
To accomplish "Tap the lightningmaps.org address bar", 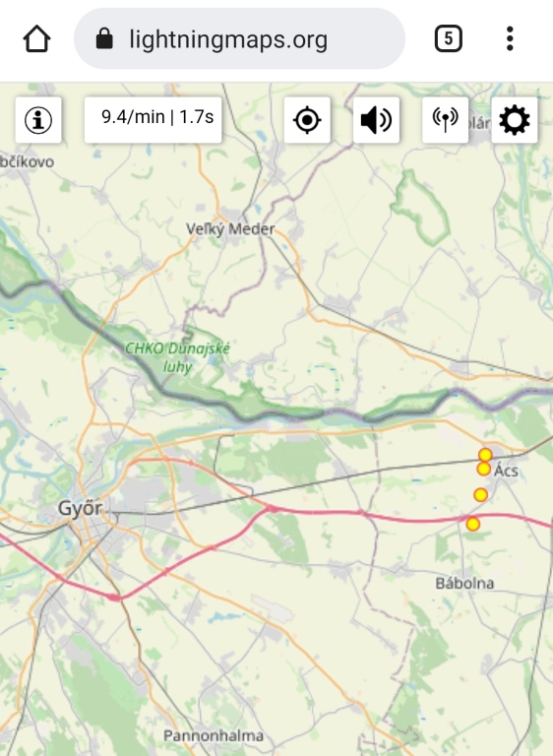I will (239, 38).
